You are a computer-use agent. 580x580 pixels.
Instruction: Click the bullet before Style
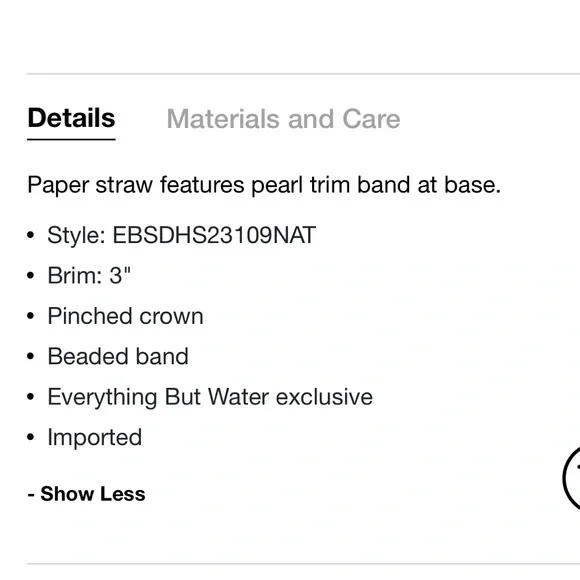pyautogui.click(x=31, y=235)
